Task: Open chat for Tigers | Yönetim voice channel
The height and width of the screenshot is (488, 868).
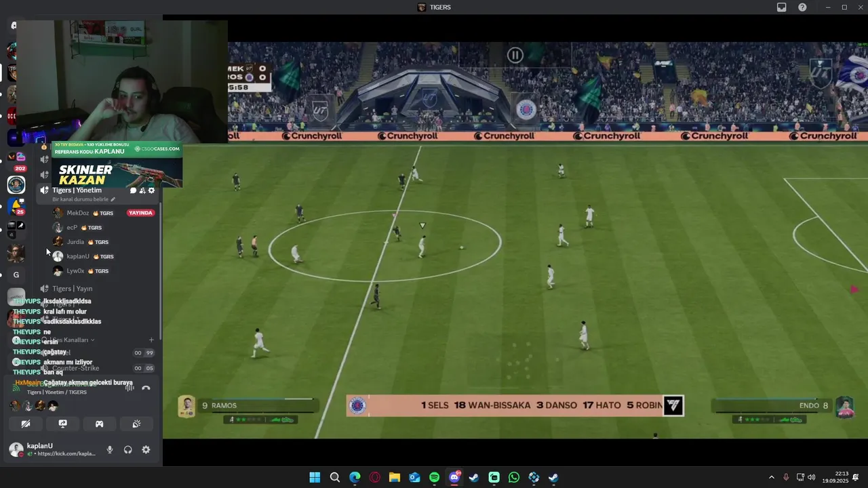Action: 133,190
